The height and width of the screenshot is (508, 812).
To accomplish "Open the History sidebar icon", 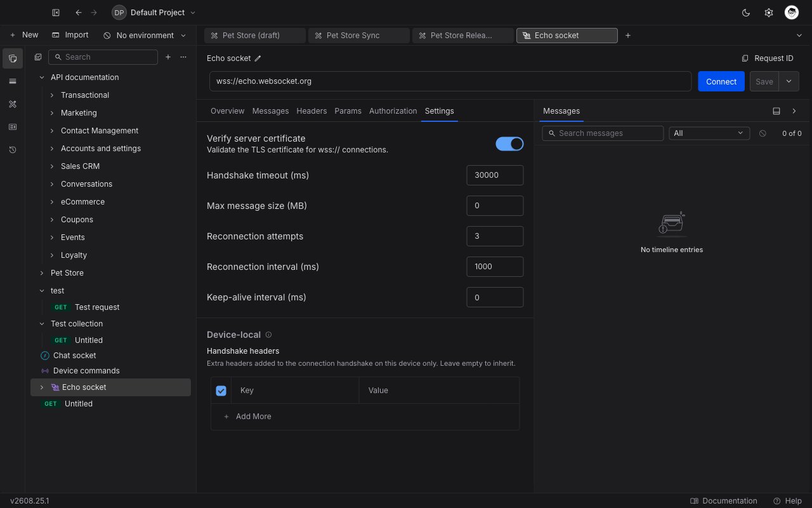I will point(13,150).
